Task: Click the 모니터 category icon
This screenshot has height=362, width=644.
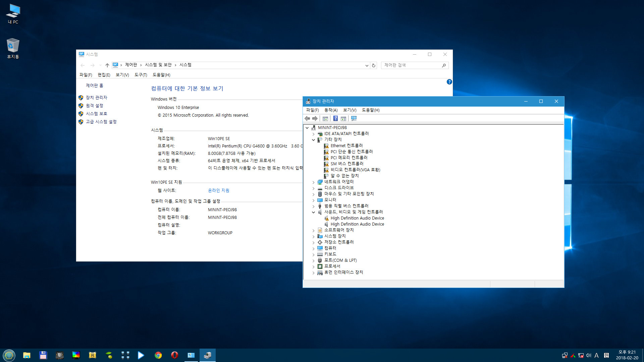Action: (x=320, y=200)
